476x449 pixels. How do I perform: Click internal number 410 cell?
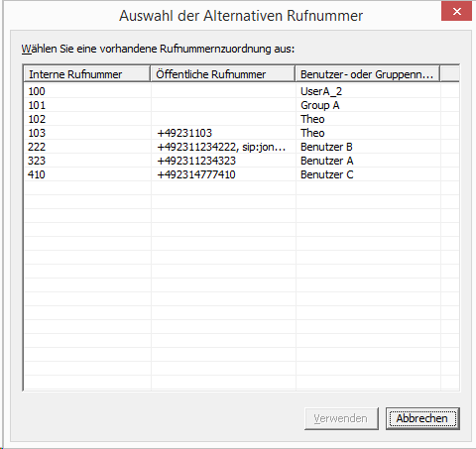pos(37,174)
